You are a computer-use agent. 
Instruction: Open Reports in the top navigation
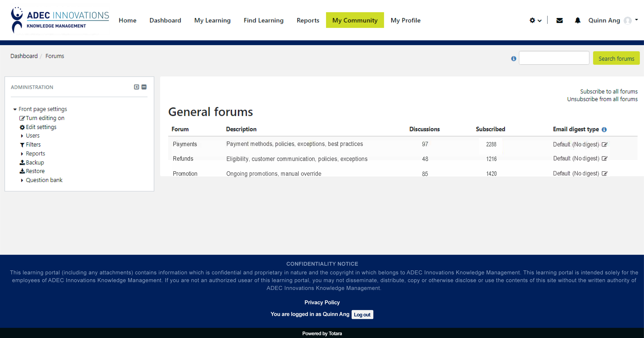[x=308, y=20]
